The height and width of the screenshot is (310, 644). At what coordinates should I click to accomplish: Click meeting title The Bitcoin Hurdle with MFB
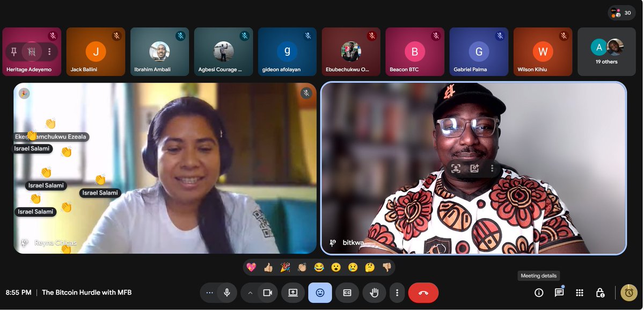click(87, 293)
